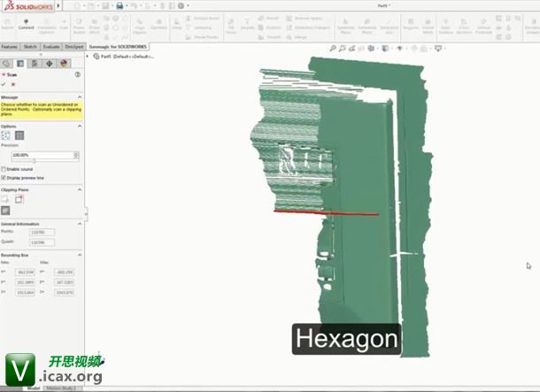Click the gray clipping plane display icon
The image size is (540, 392).
[x=5, y=211]
